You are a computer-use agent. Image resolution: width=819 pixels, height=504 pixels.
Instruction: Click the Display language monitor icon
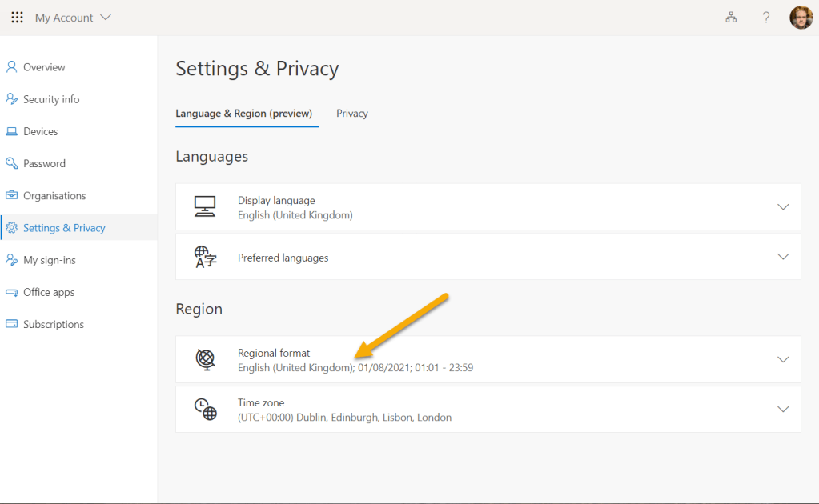[205, 206]
